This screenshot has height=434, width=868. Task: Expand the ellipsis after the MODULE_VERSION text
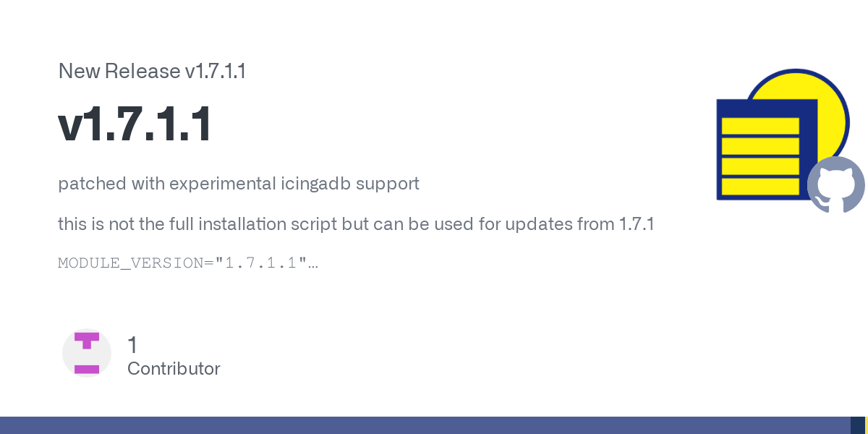(314, 263)
